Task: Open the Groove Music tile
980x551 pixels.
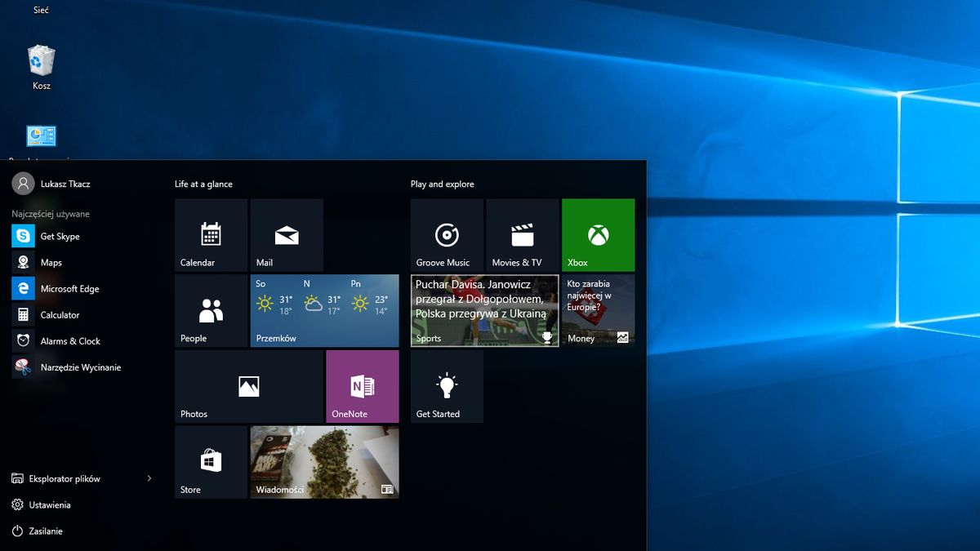Action: (447, 235)
